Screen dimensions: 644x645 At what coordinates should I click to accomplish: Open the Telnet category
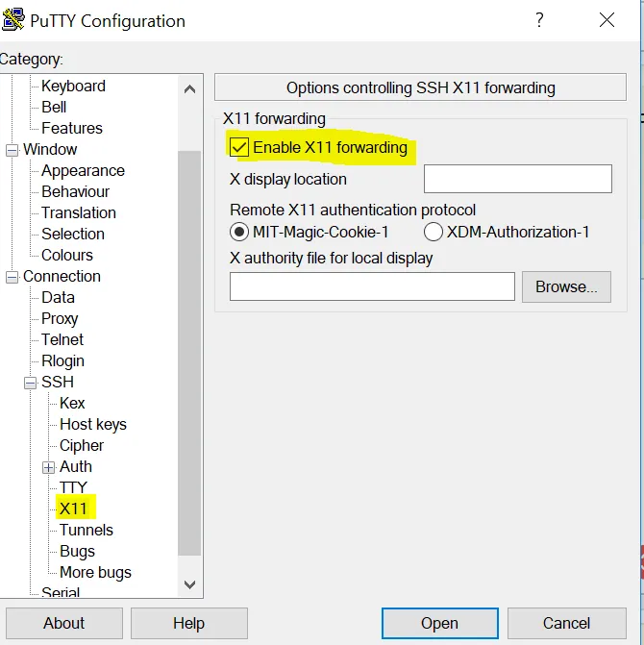tap(62, 339)
